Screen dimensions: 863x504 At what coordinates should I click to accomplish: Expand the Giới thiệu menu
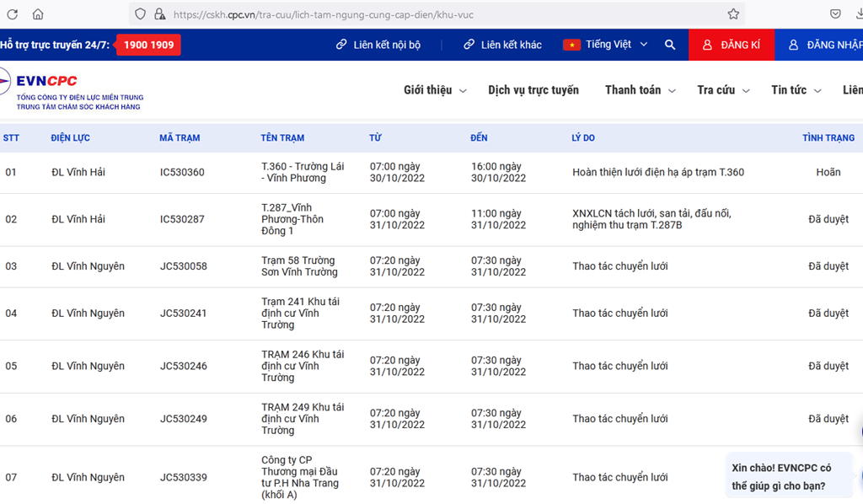coord(435,90)
